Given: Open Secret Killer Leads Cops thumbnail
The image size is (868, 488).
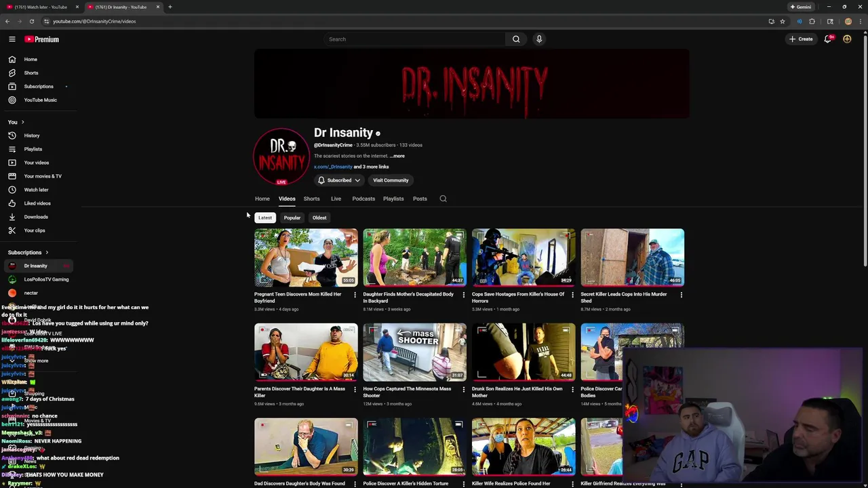Looking at the screenshot, I should click(632, 258).
